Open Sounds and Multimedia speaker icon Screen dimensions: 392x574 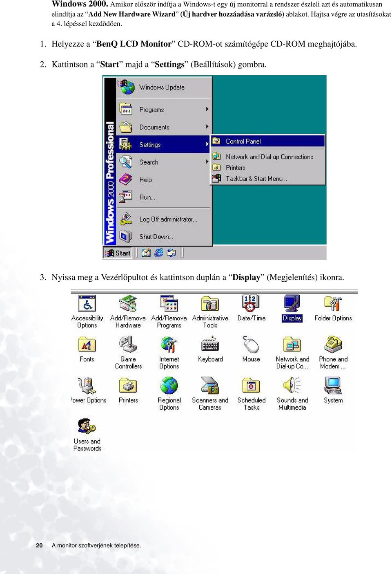click(292, 386)
